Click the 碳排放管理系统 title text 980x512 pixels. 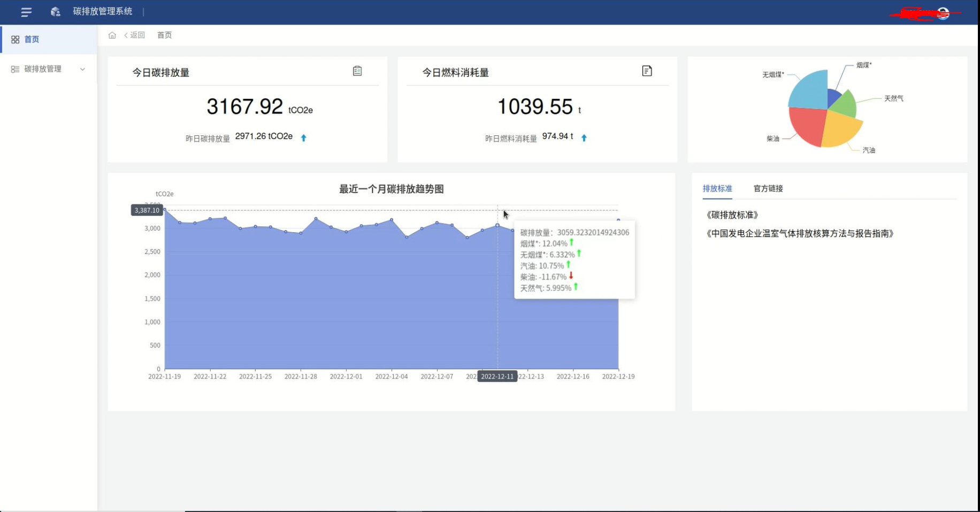pyautogui.click(x=103, y=11)
